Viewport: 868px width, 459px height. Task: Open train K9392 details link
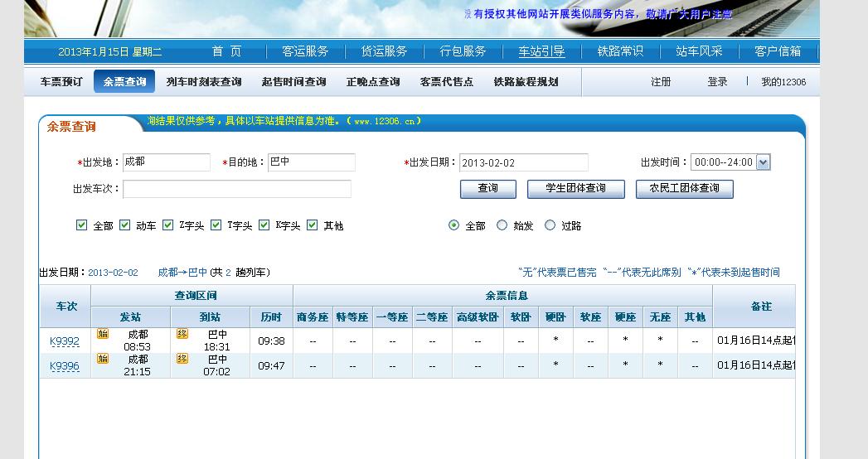[x=65, y=341]
